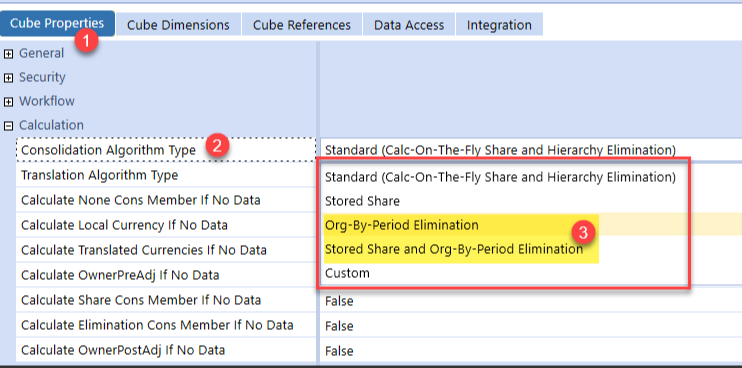Click the Consolidation Algorithm Type value field
The height and width of the screenshot is (368, 742).
531,150
